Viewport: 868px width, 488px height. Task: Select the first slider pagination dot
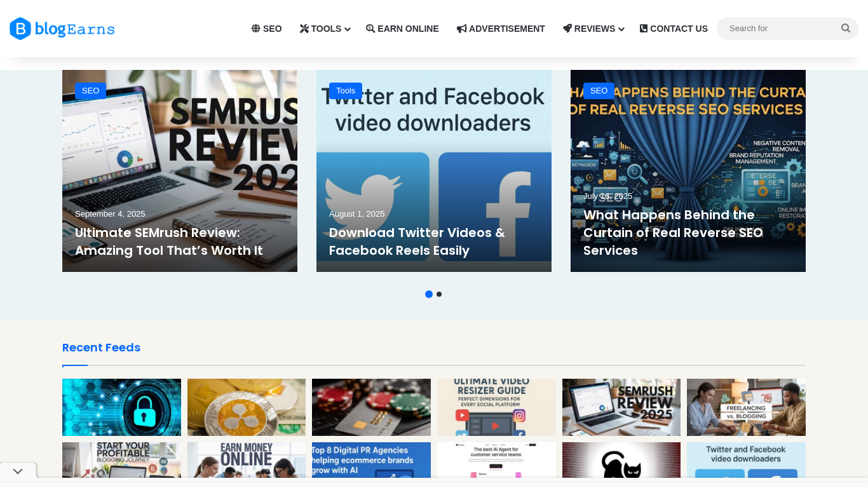point(429,294)
